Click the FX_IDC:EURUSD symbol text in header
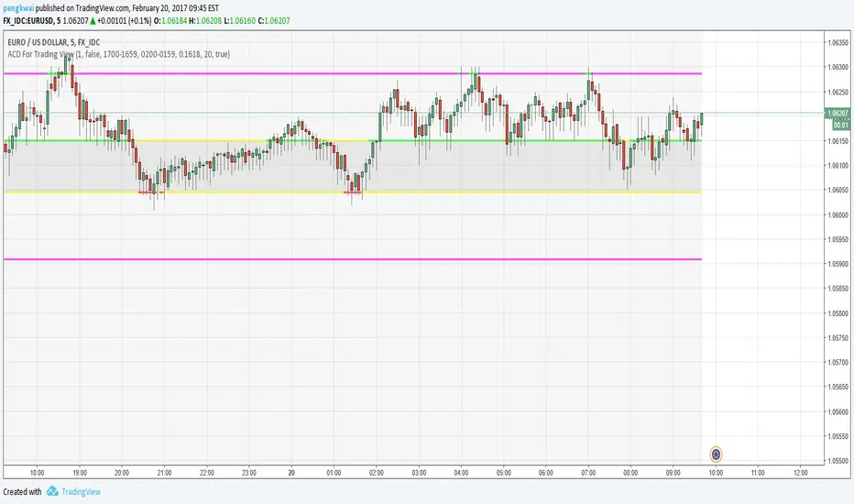Image resolution: width=854 pixels, height=504 pixels. coord(28,21)
